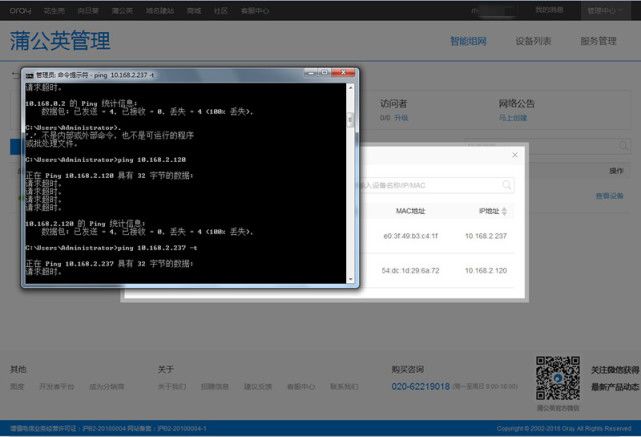The image size is (641, 437).
Task: Click the 查看设备 link
Action: point(609,196)
